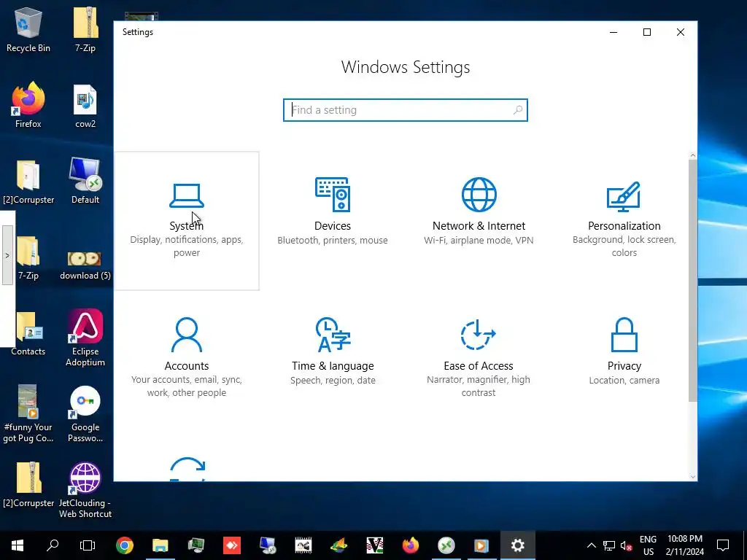Click the magnifier icon in the search box
Screen dimensions: 747x560
(518, 110)
